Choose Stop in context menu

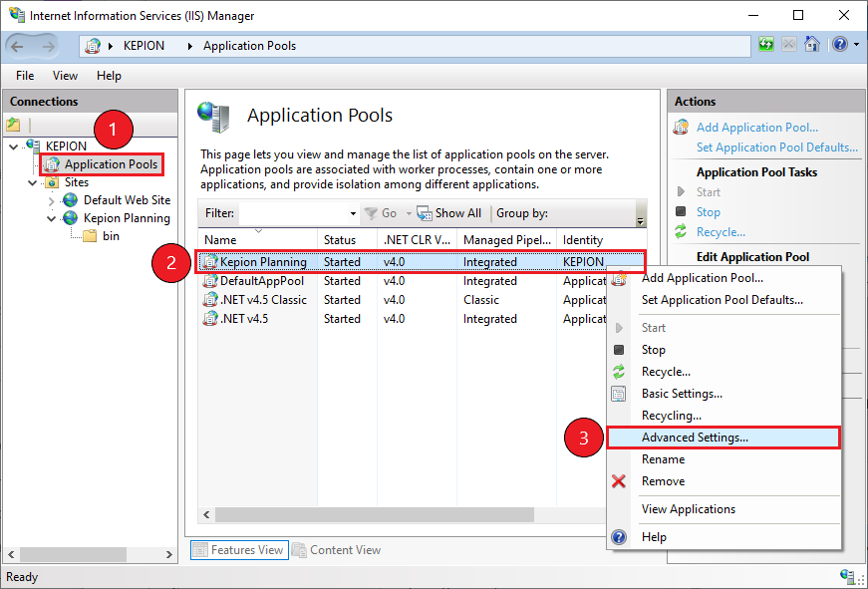724,350
